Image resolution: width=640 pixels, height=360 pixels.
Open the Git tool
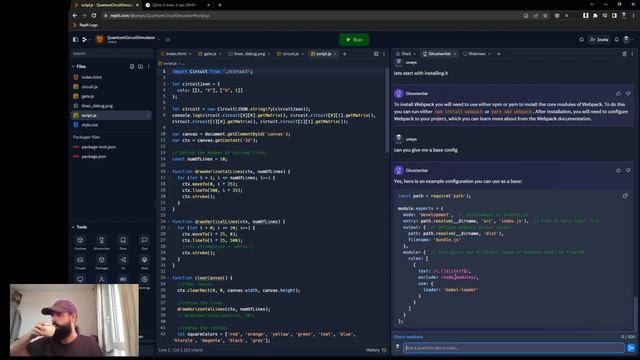pyautogui.click(x=123, y=261)
